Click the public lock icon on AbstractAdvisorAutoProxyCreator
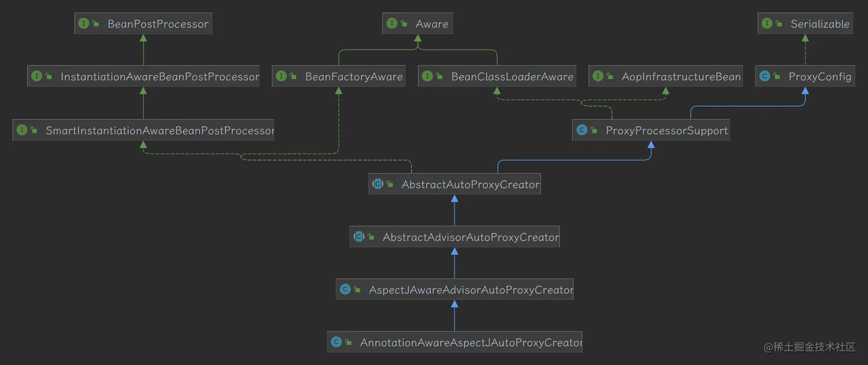This screenshot has width=868, height=365. (370, 236)
